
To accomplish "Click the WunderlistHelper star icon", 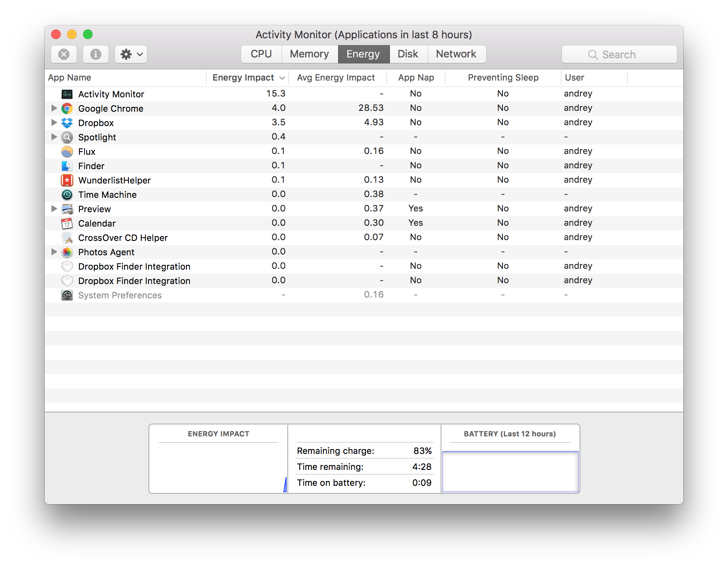I will [x=67, y=180].
